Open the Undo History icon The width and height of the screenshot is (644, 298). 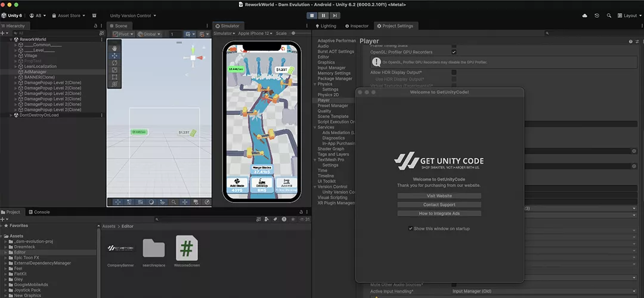click(x=596, y=15)
